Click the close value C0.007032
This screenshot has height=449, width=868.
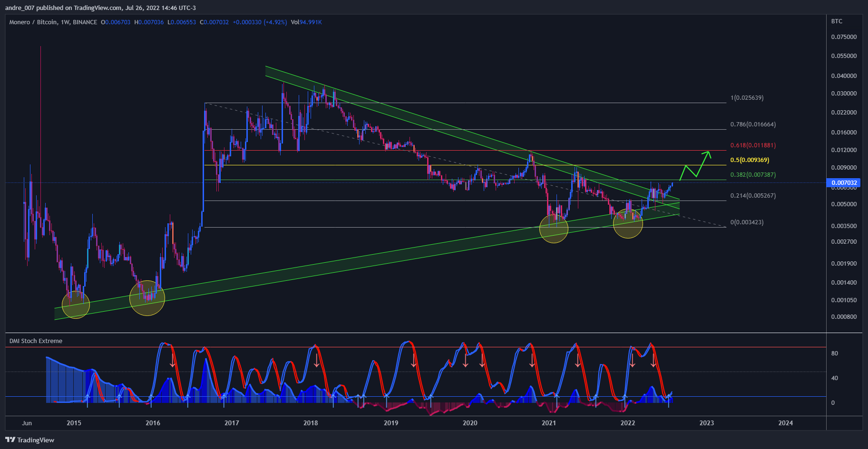click(x=214, y=22)
